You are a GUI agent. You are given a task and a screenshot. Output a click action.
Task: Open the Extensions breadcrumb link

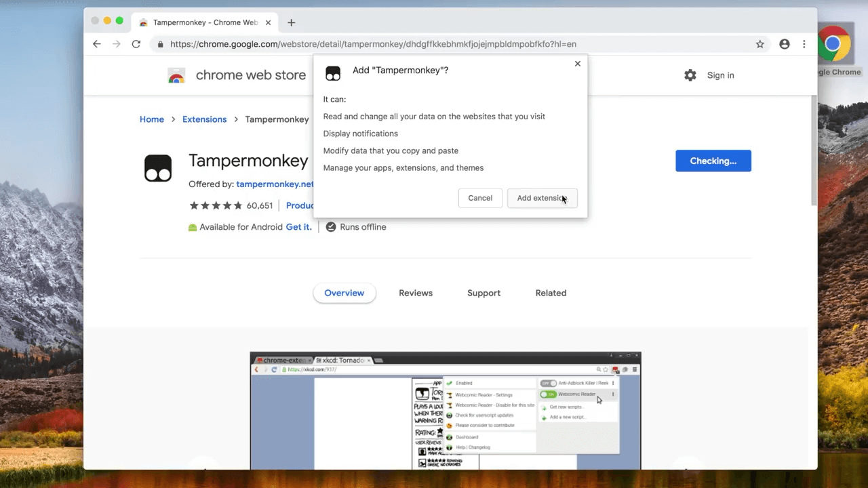[x=204, y=119]
